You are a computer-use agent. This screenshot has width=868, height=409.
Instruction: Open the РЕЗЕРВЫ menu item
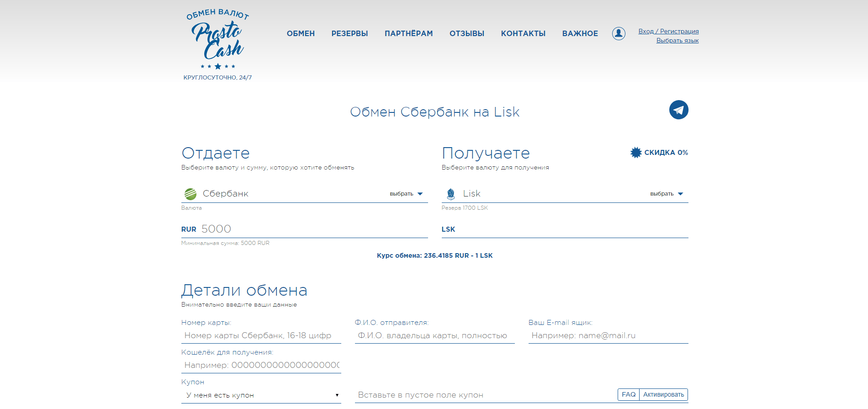click(x=349, y=33)
